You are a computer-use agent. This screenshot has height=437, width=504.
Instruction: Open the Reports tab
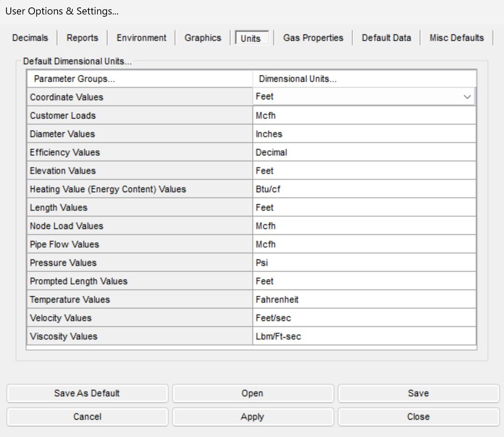pos(82,38)
